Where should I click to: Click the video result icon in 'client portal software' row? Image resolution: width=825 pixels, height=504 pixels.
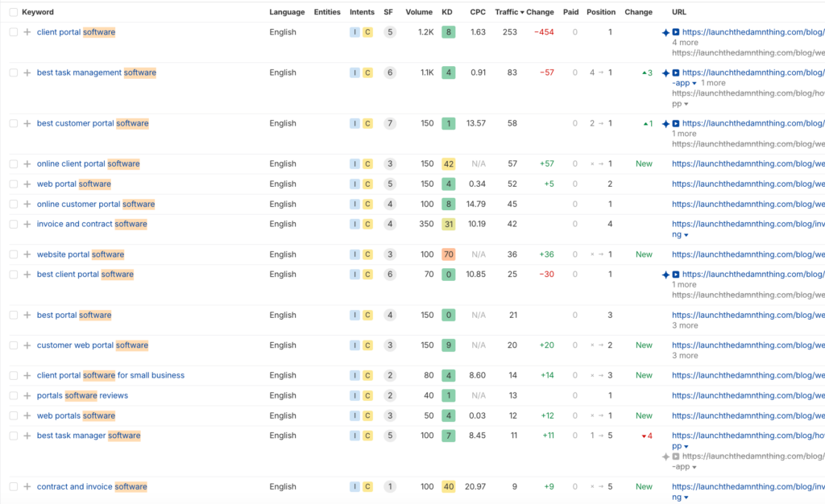[x=676, y=32]
